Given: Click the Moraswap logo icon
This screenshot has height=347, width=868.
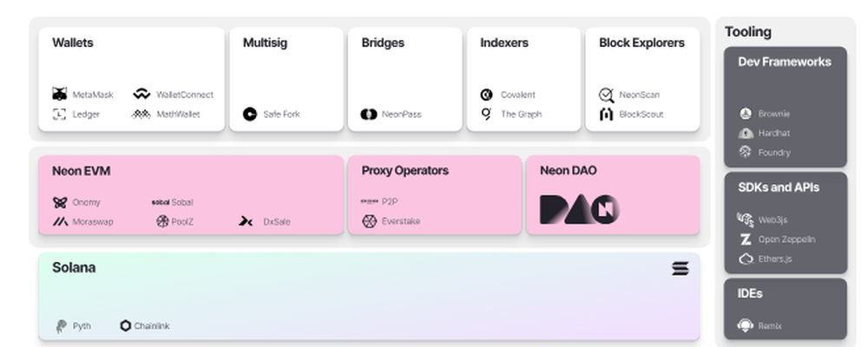Looking at the screenshot, I should [60, 221].
